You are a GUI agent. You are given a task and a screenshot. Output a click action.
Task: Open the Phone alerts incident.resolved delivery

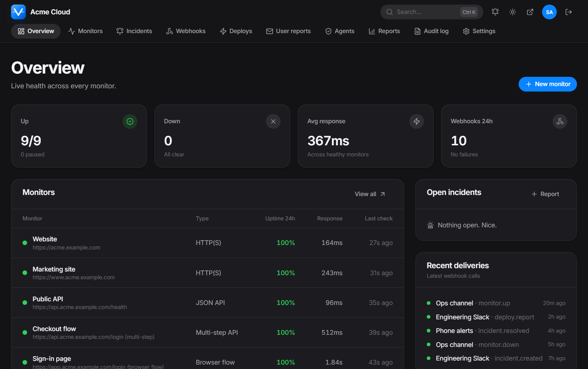(x=496, y=331)
